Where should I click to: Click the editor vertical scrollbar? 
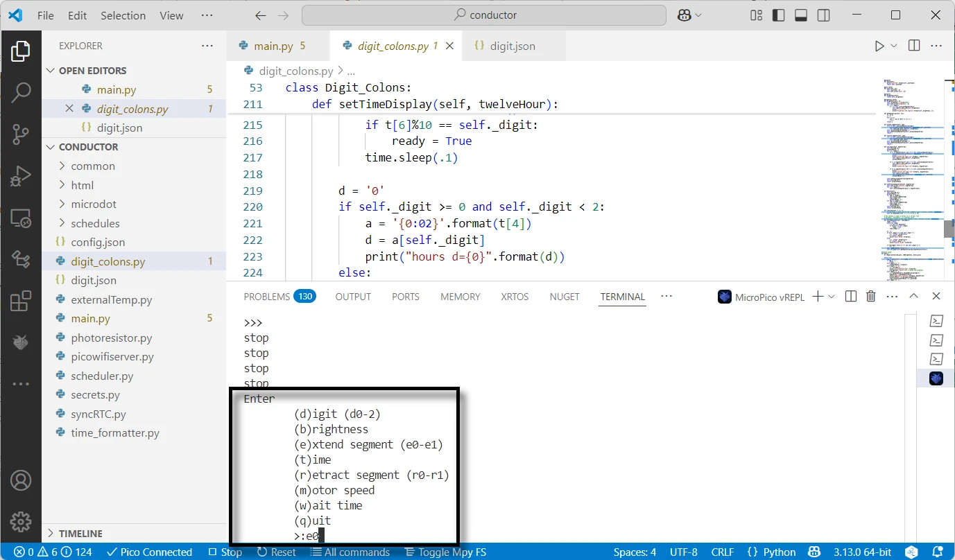(x=949, y=229)
